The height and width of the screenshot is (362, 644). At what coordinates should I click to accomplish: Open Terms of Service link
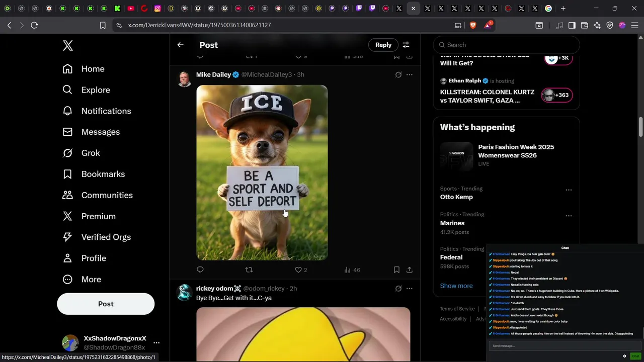point(457,309)
